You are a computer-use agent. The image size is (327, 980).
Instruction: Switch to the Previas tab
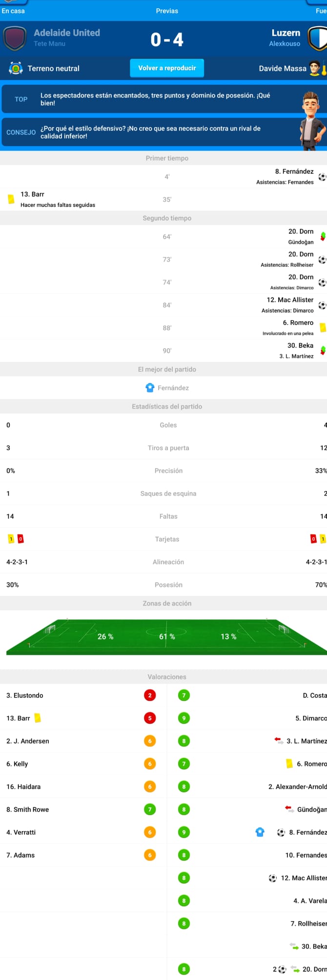coord(167,11)
